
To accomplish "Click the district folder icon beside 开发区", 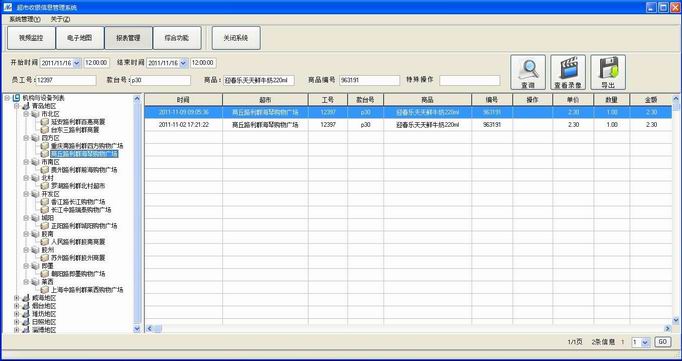I will tap(35, 194).
